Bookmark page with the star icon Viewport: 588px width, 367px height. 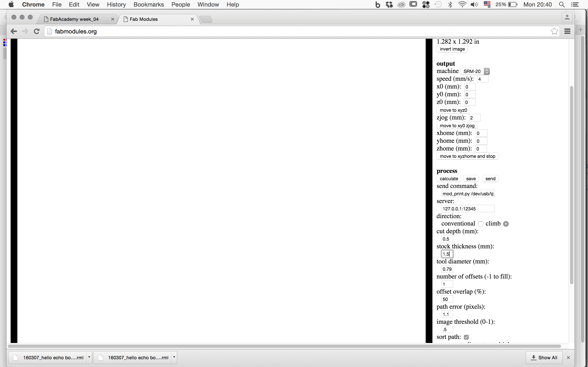coord(554,31)
